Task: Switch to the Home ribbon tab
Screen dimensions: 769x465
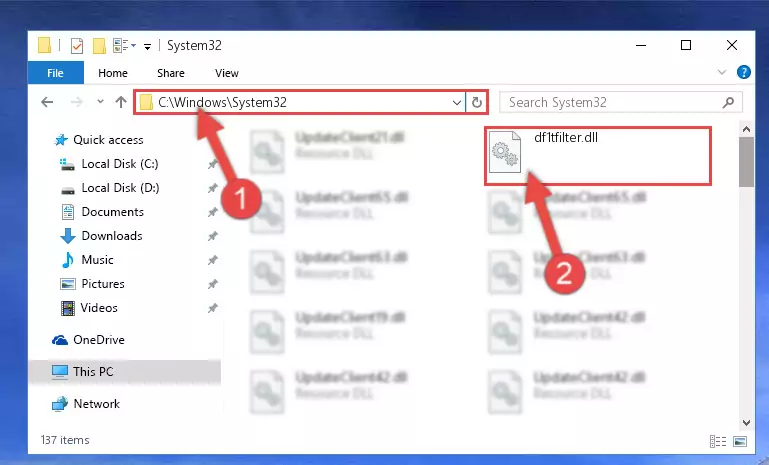Action: point(113,73)
